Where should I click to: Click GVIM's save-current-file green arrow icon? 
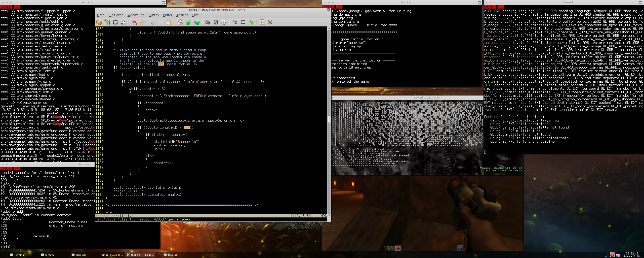coord(107,22)
